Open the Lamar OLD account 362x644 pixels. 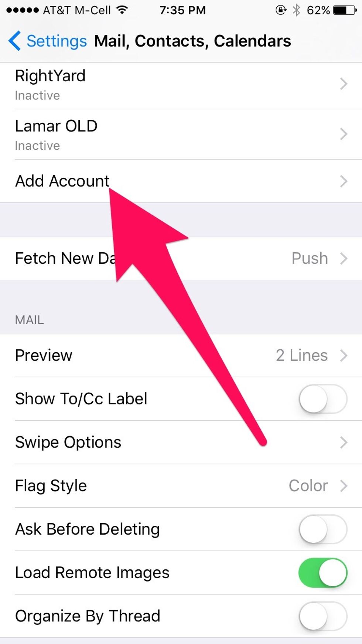pos(181,134)
